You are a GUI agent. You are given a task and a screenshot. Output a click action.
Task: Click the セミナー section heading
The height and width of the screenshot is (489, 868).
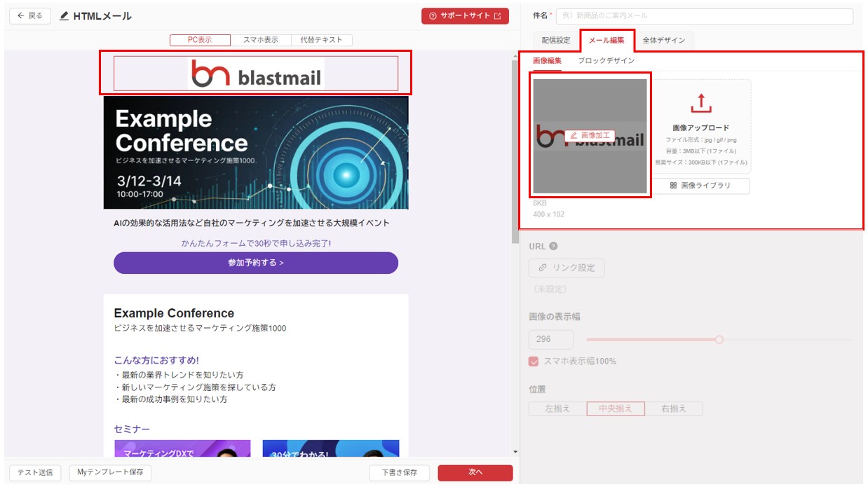[132, 429]
